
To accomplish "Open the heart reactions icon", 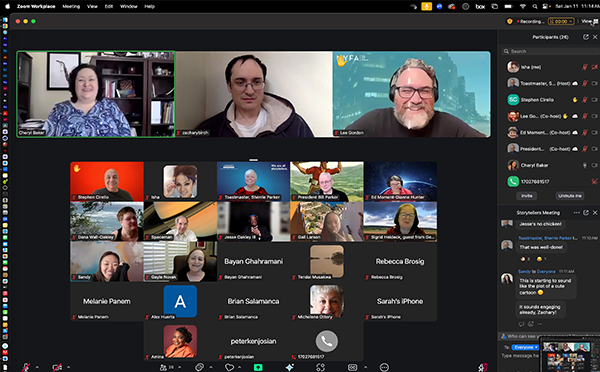I will [229, 367].
